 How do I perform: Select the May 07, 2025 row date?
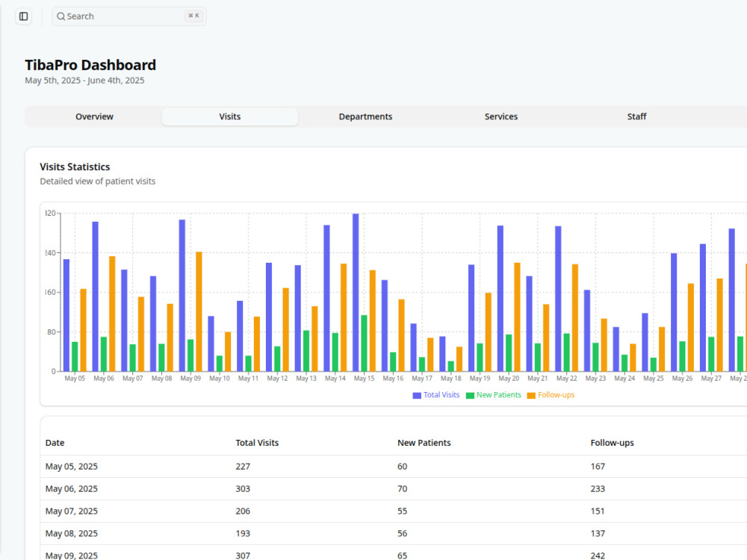point(72,511)
